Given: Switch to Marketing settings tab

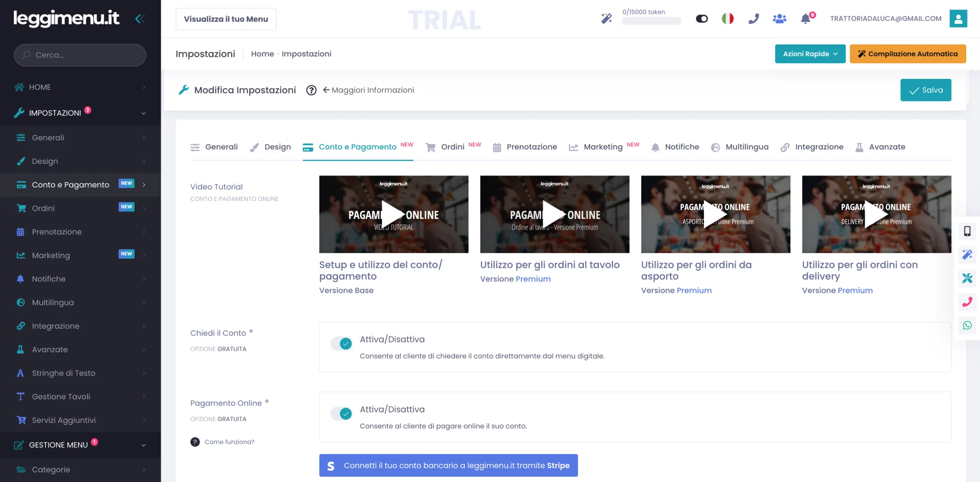Looking at the screenshot, I should [x=604, y=147].
